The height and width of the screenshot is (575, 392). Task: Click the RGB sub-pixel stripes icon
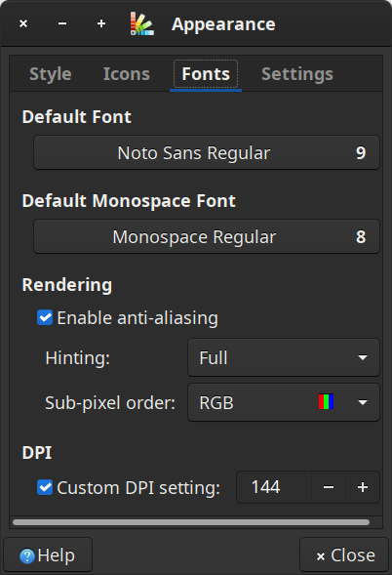pos(326,402)
